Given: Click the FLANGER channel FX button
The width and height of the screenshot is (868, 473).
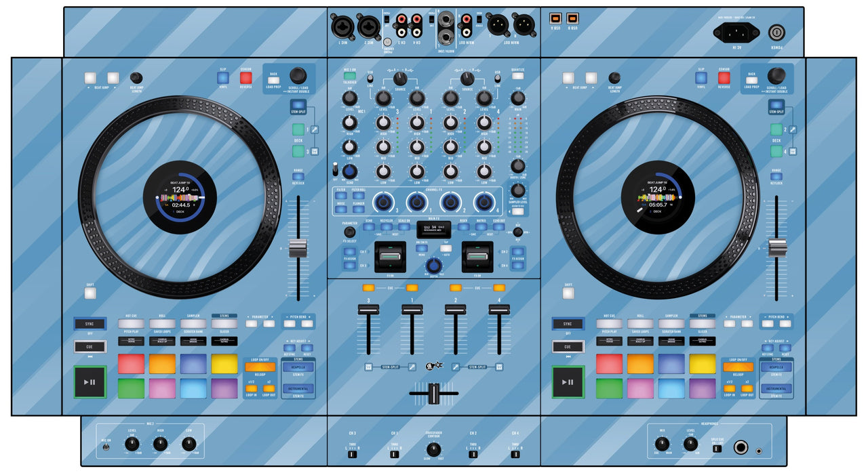Looking at the screenshot, I should 359,209.
